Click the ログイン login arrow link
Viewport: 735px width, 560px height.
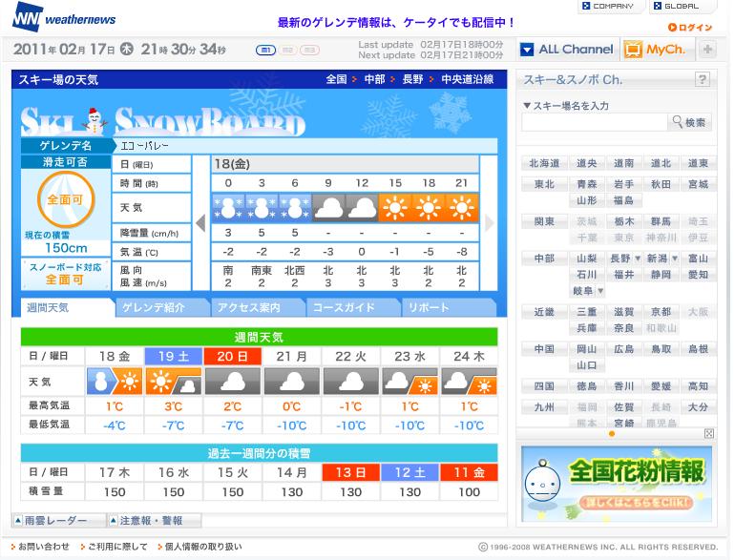point(690,27)
